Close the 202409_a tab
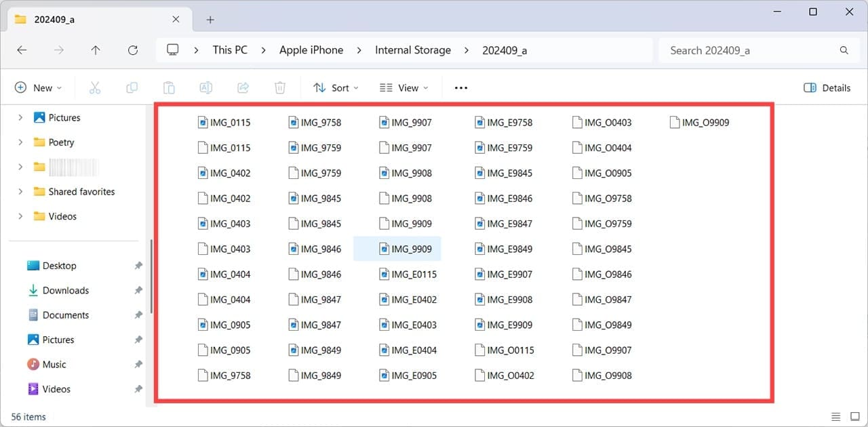 [x=176, y=20]
